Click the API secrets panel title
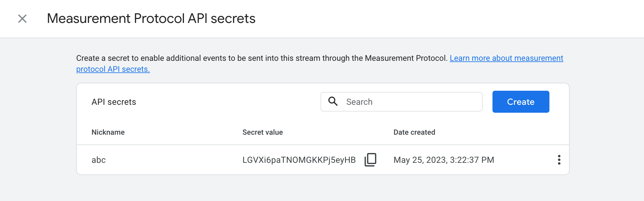The image size is (644, 201). point(114,101)
